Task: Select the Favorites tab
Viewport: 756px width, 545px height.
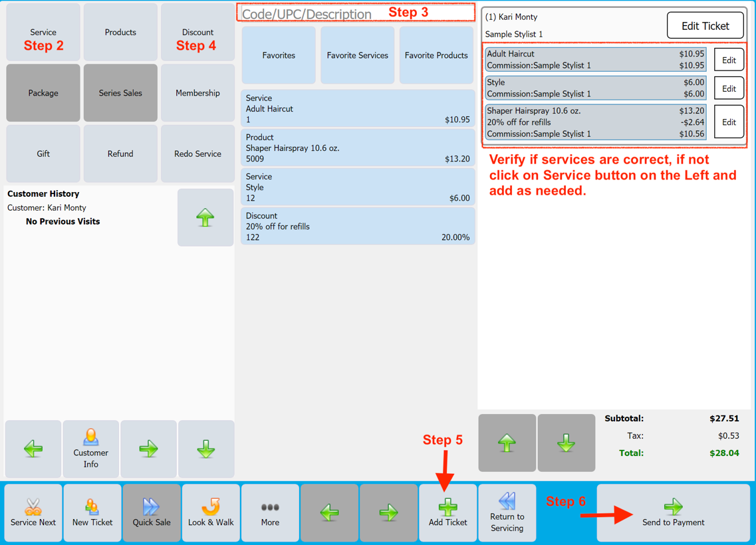Action: click(279, 55)
